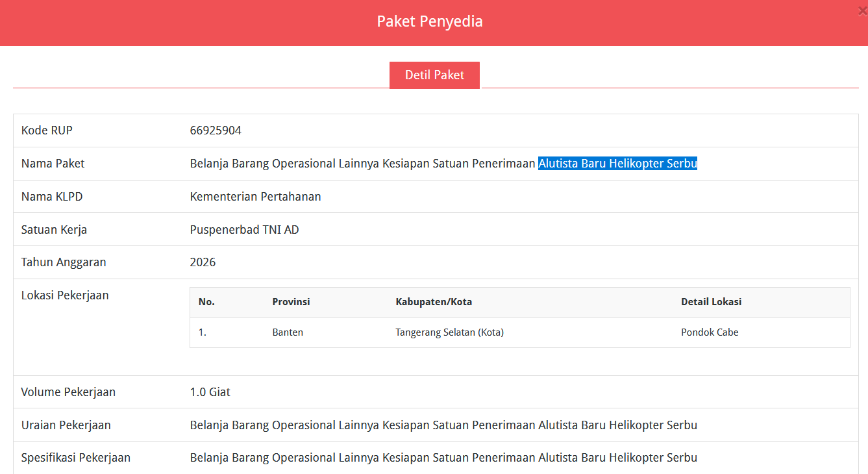Select the Kementerian Pertahanan value
Viewport: 868px width, 474px height.
pyautogui.click(x=255, y=197)
